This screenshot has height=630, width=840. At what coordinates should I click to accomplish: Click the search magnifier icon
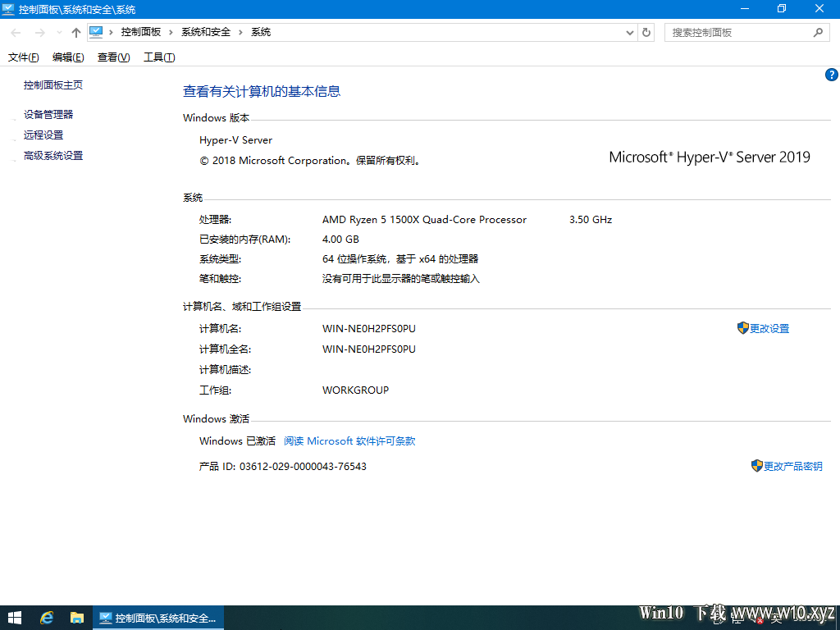pos(818,33)
